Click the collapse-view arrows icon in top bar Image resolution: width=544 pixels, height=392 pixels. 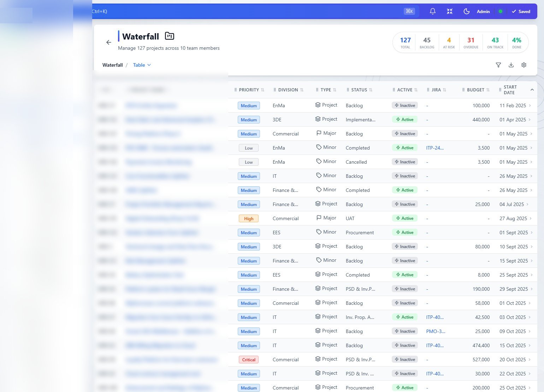449,11
